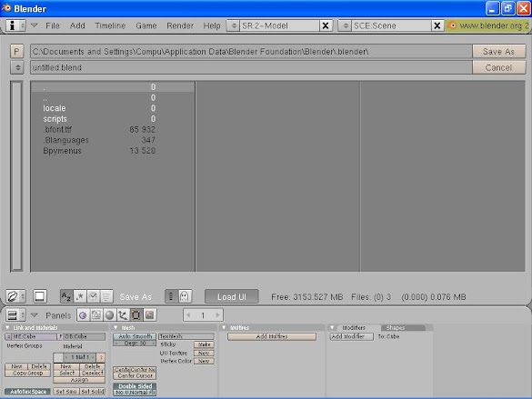Viewport: 532px width, 399px height.
Task: Collapse Panels header menu triangle
Action: (x=35, y=315)
